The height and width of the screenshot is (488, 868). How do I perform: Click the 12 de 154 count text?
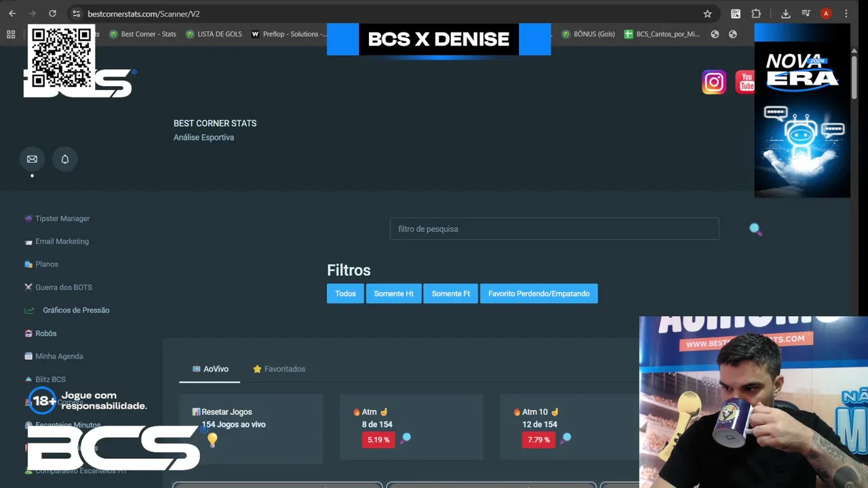coord(540,425)
